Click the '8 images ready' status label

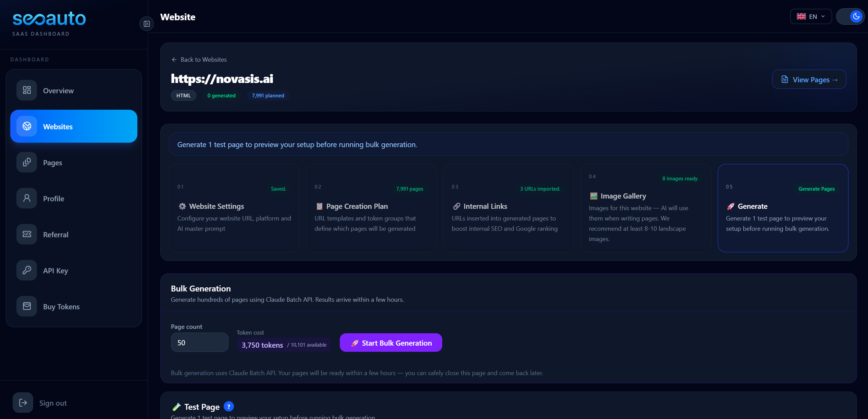tap(680, 179)
